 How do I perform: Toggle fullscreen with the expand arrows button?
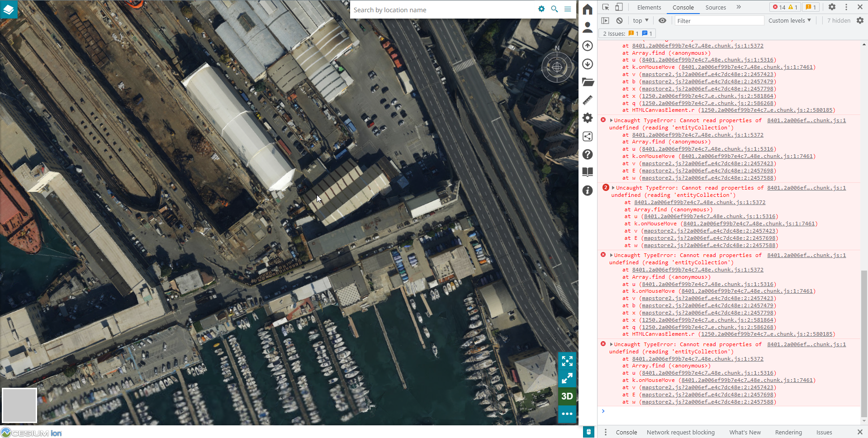click(567, 361)
